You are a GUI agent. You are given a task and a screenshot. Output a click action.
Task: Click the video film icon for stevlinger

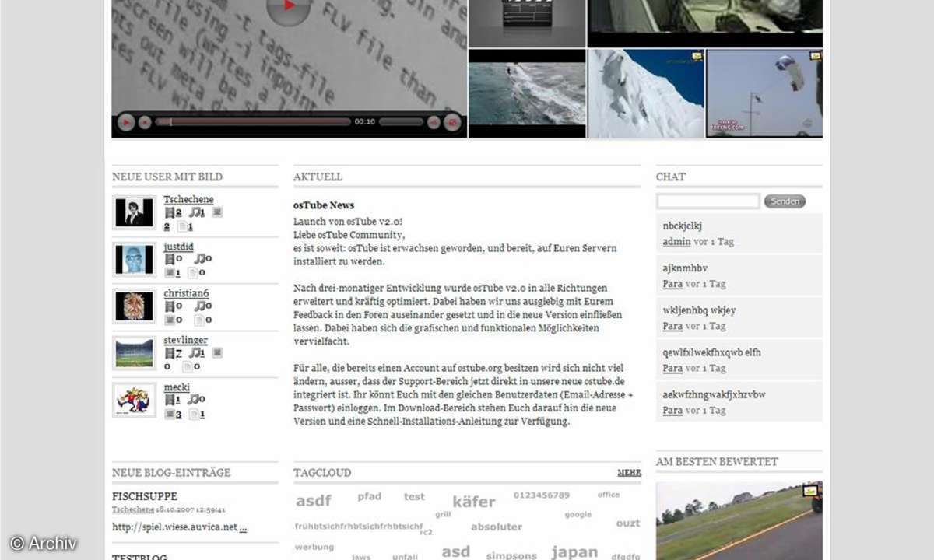(x=170, y=353)
